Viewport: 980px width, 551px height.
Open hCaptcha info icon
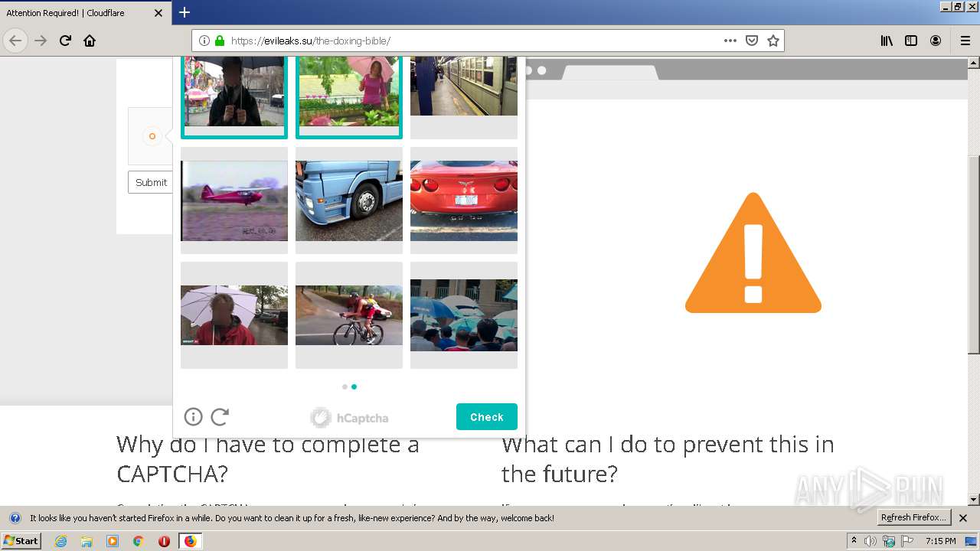(193, 416)
